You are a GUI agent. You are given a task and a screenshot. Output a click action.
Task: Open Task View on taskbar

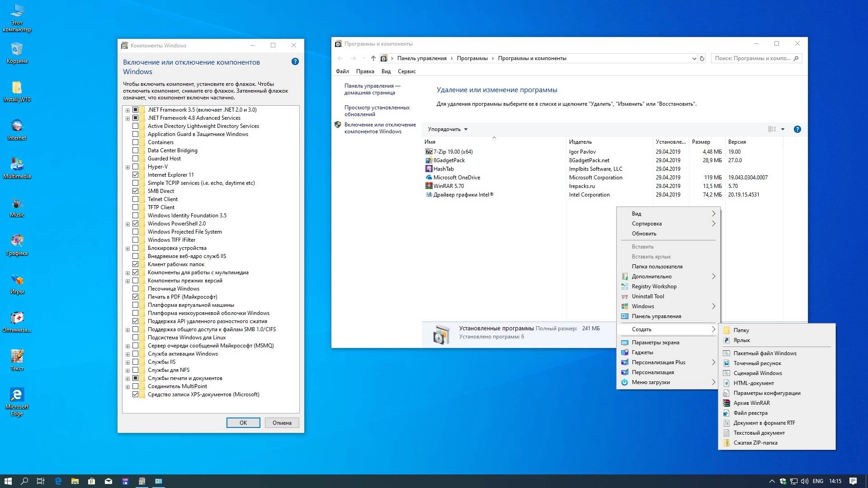[41, 481]
